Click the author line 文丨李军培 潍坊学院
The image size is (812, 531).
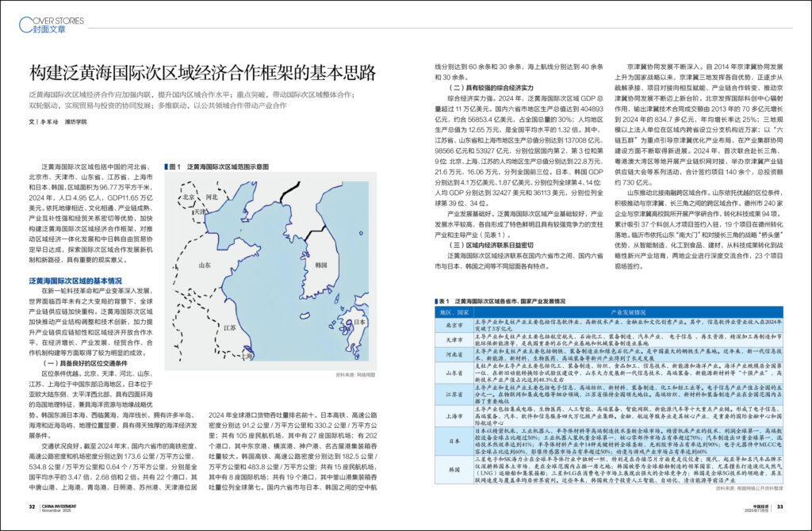[58, 122]
